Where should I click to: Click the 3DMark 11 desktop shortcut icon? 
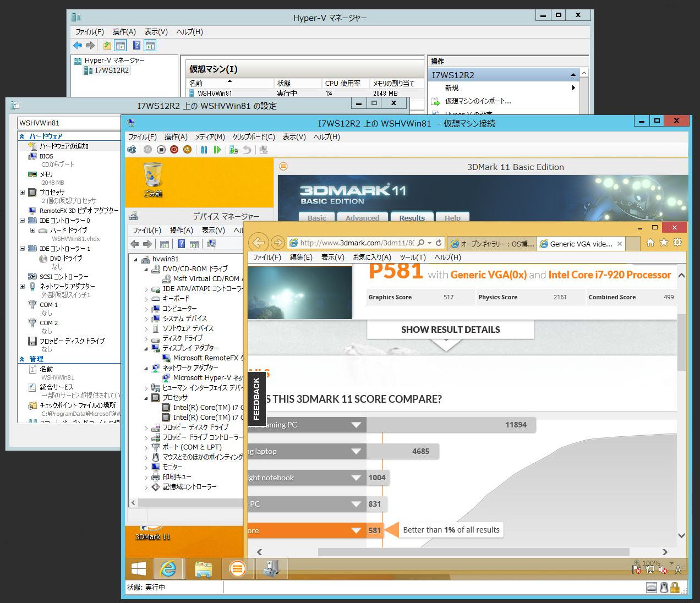click(152, 533)
